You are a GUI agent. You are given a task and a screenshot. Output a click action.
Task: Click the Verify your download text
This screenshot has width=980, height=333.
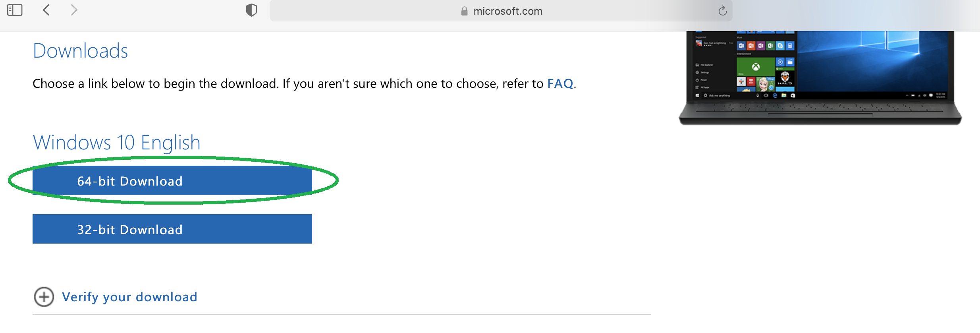click(x=129, y=297)
